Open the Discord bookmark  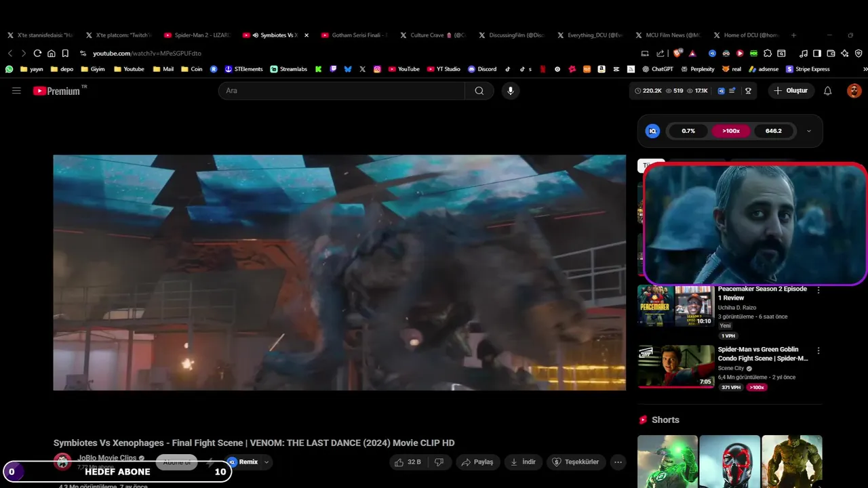(482, 68)
